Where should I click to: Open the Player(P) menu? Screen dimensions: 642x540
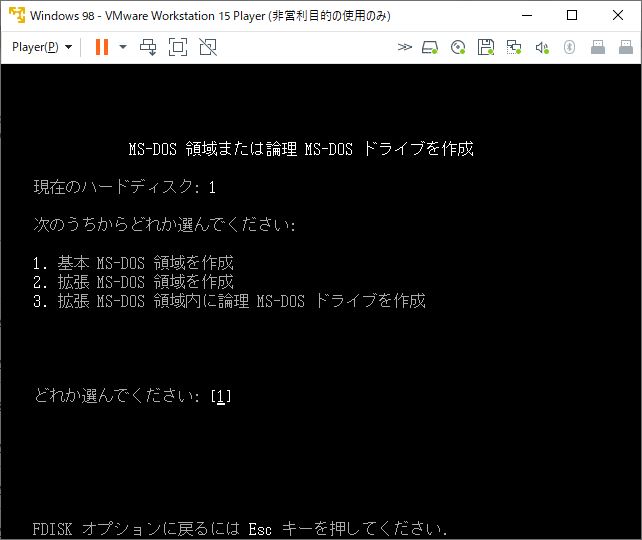[42, 47]
